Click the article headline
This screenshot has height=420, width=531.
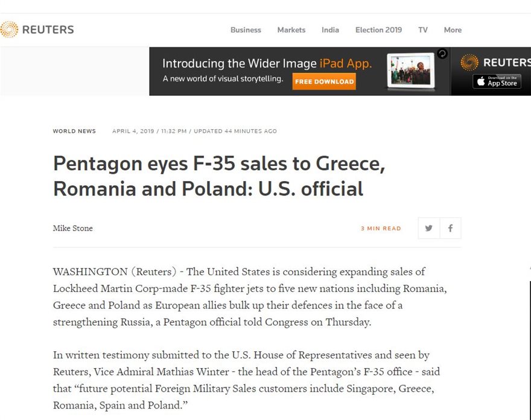[219, 176]
